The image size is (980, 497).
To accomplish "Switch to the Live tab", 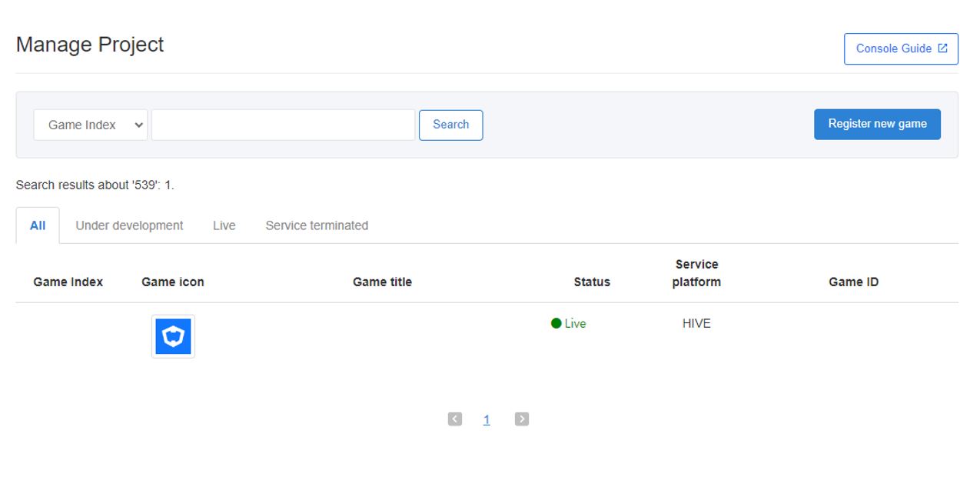I will click(224, 225).
